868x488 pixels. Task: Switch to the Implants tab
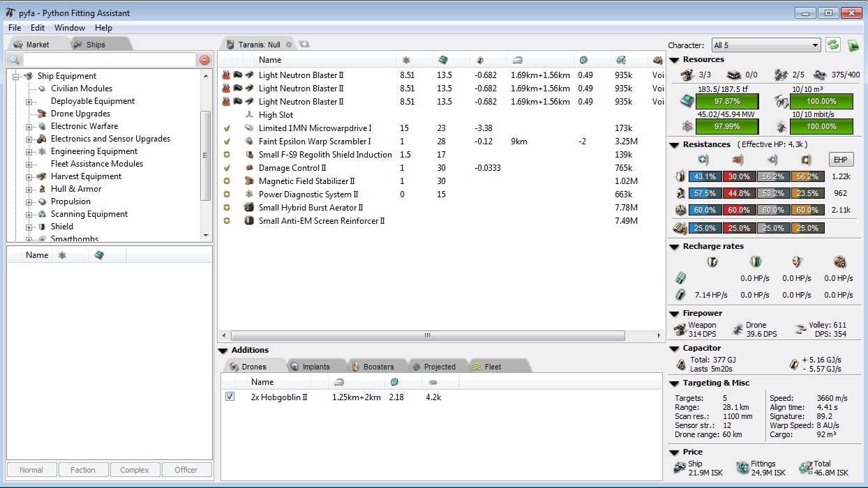[316, 367]
